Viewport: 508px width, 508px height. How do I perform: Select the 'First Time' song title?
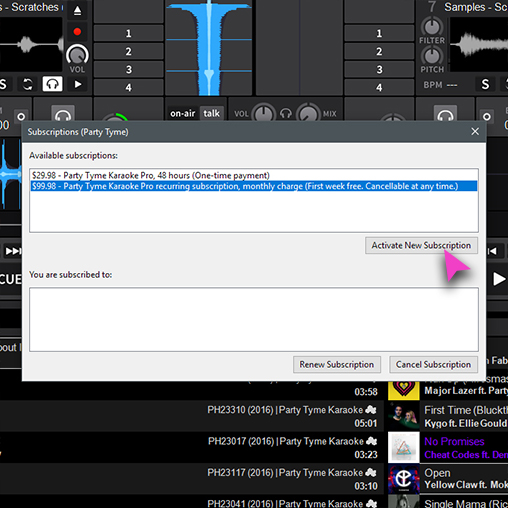pyautogui.click(x=466, y=410)
